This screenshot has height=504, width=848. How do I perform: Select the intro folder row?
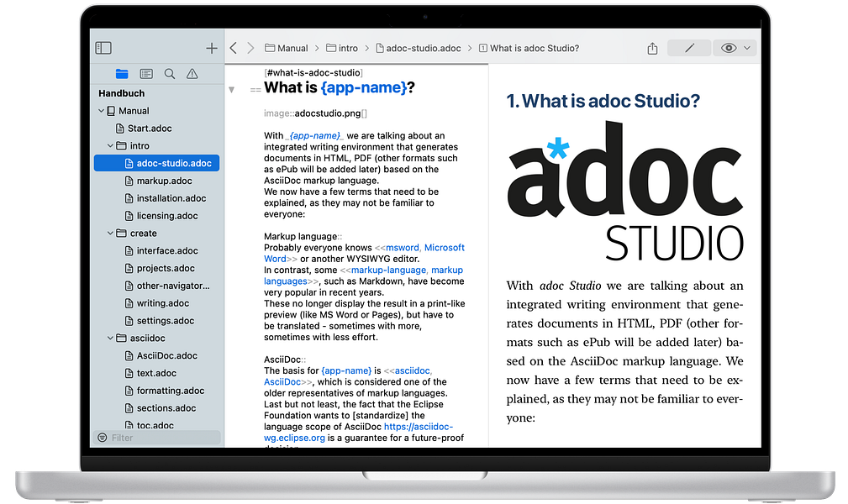coord(157,146)
